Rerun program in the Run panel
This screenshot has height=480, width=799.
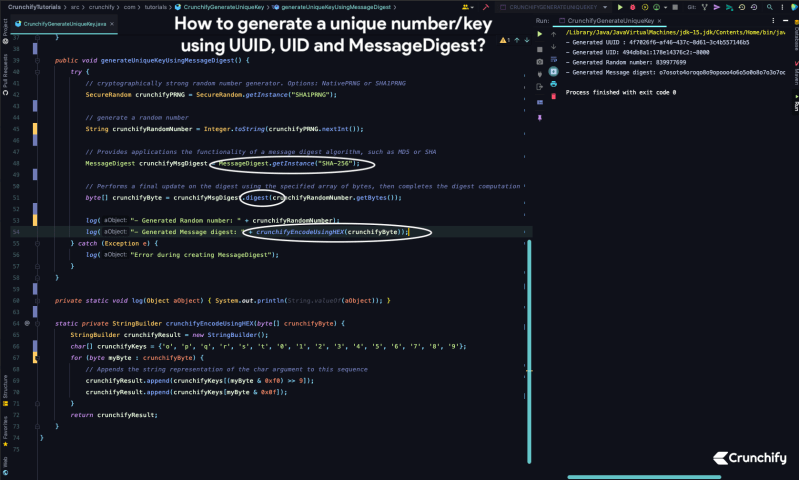tap(540, 34)
